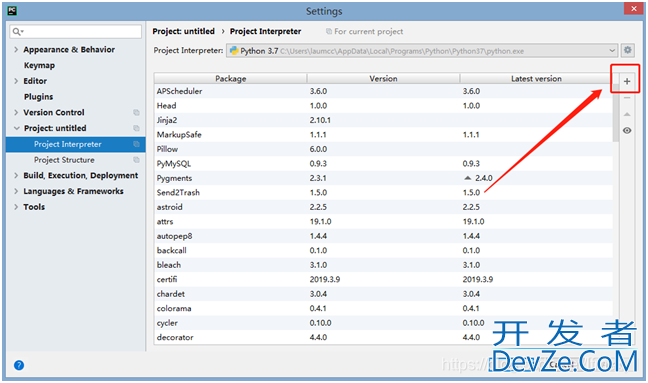Open the interpreter gear settings icon
This screenshot has height=383, width=648.
click(627, 50)
